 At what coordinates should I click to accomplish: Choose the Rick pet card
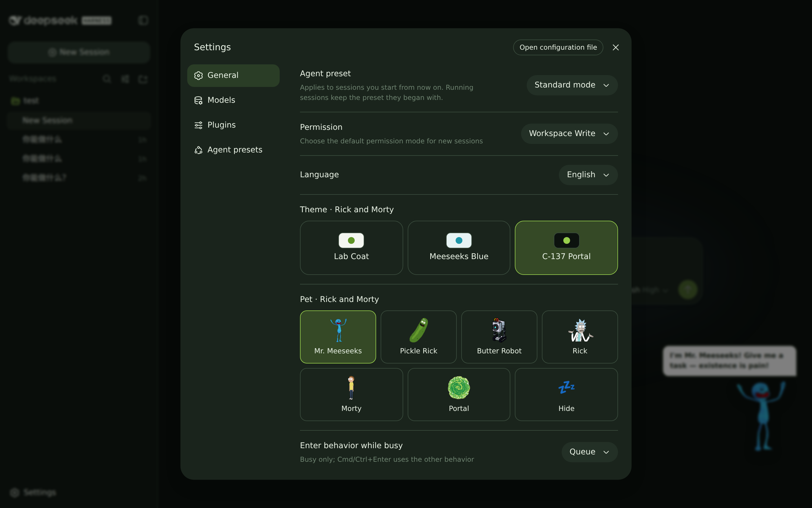pos(579,337)
